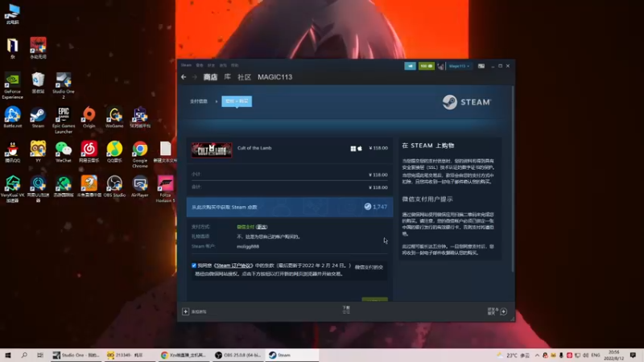
Task: Switch to Big Picture mode icon
Action: (x=481, y=66)
